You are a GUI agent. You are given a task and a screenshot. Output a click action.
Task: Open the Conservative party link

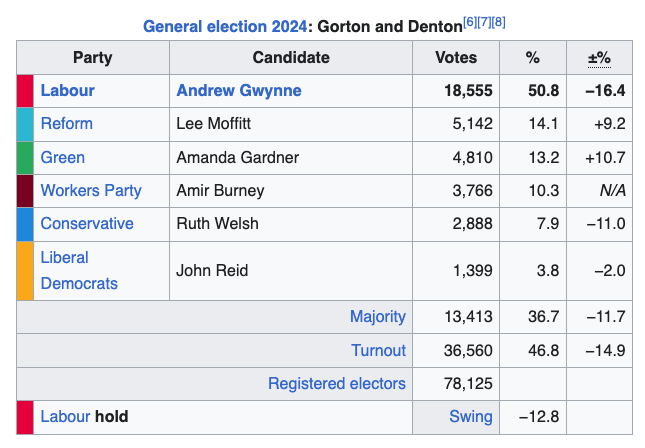[x=86, y=223]
